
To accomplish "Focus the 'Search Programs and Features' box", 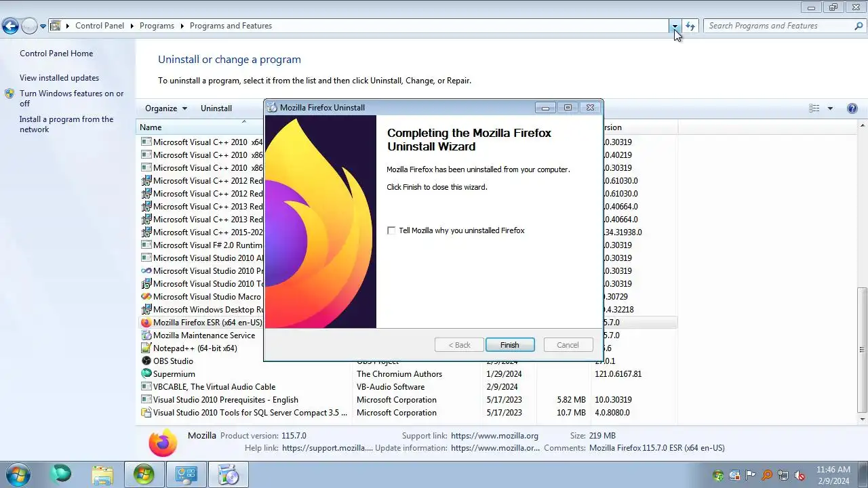I will coord(778,26).
